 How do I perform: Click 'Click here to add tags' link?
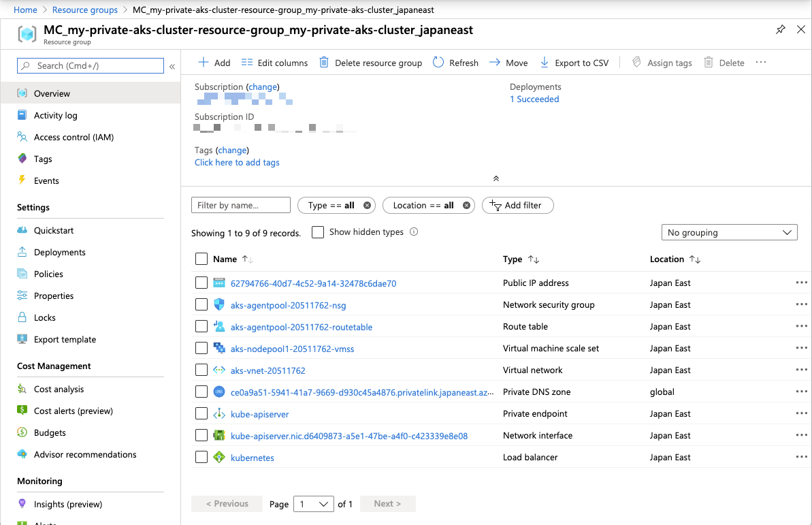(237, 162)
